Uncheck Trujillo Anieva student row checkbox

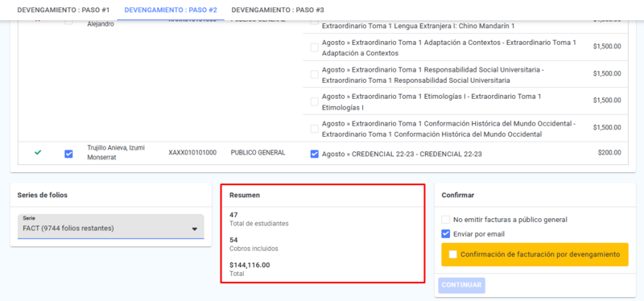(68, 154)
